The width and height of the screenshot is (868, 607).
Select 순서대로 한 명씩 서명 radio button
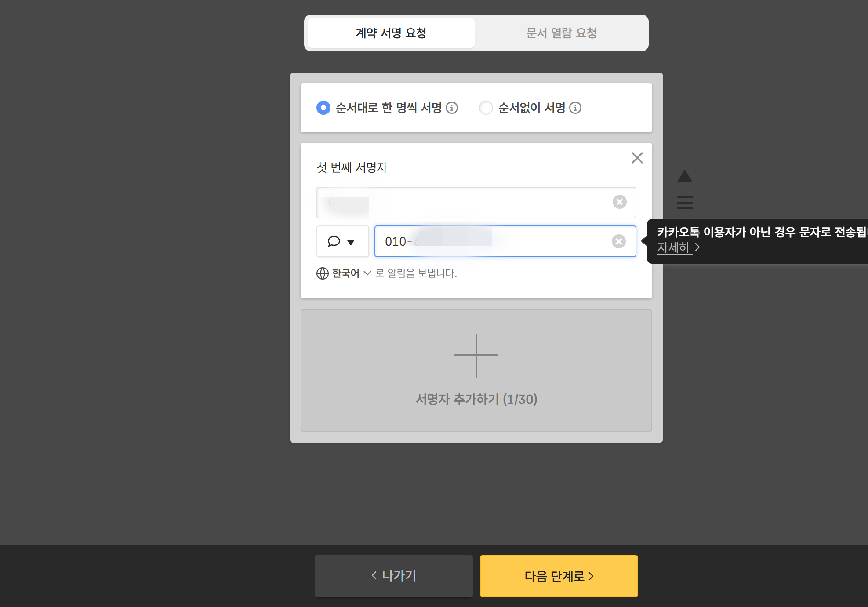tap(323, 108)
